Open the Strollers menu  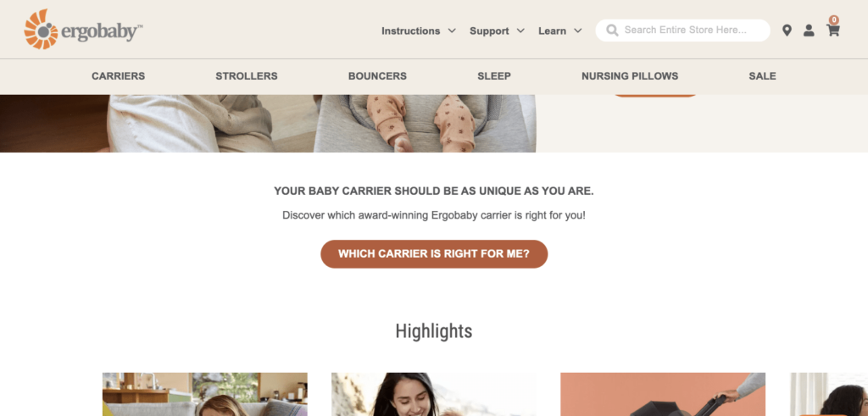[x=247, y=76]
